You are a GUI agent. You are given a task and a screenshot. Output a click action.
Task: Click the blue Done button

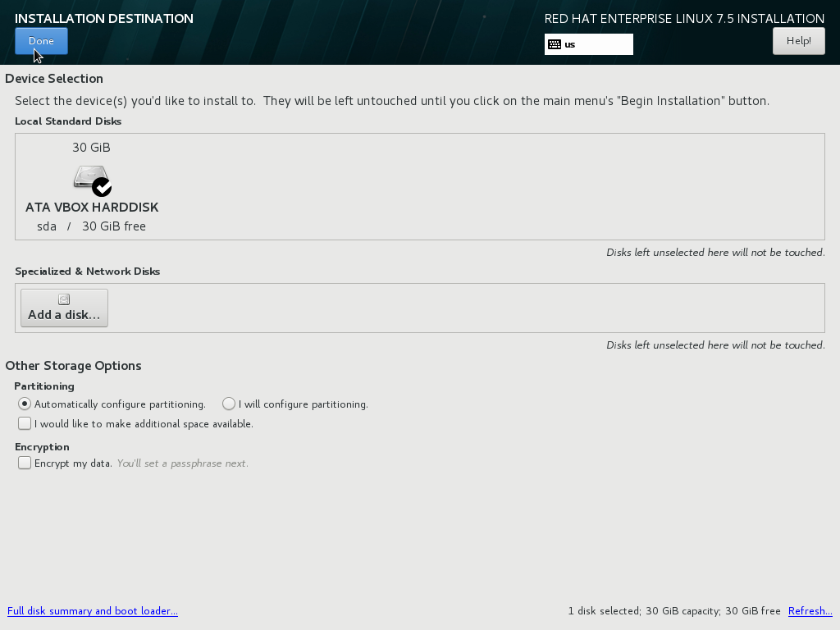pyautogui.click(x=41, y=41)
